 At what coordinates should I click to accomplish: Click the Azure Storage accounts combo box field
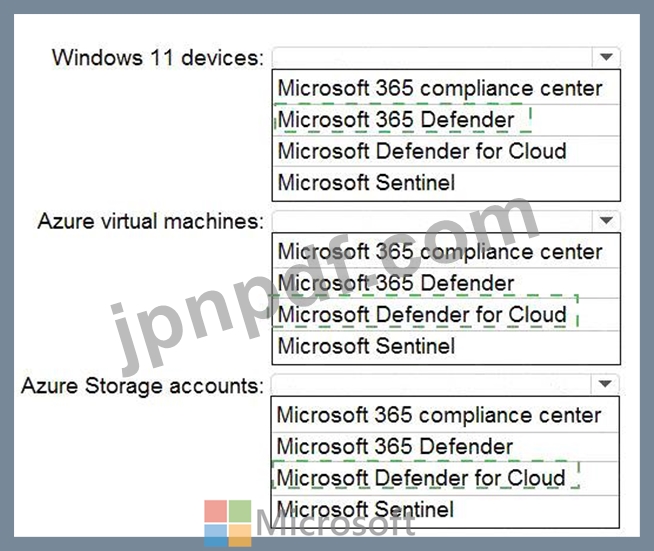(445, 384)
